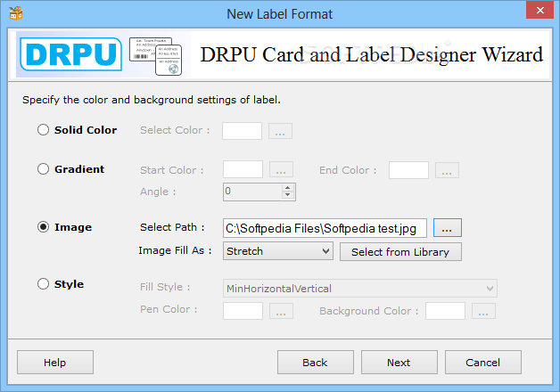Click the Pen Color swatch box
Screen dimensions: 560x392
[243, 311]
